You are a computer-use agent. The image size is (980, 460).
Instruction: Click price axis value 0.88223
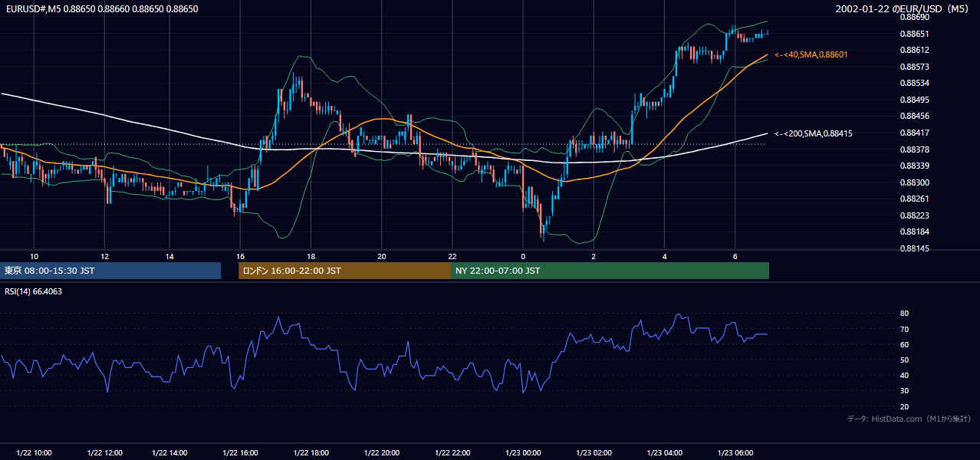click(x=914, y=215)
